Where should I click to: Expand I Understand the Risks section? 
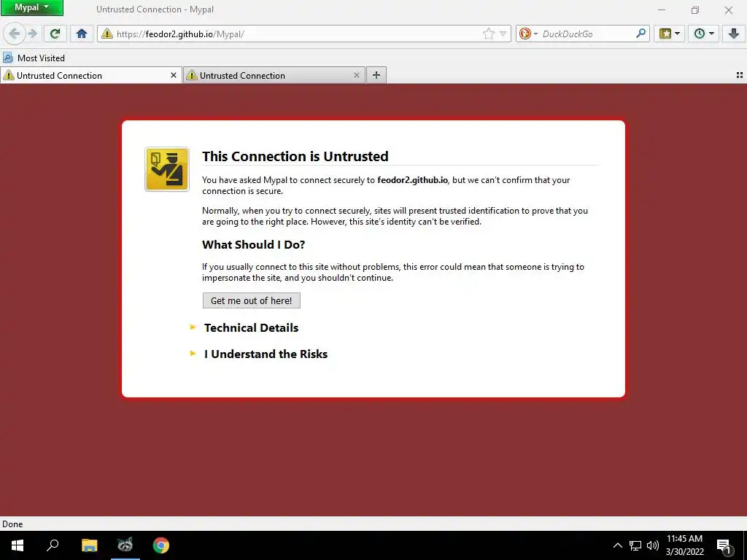point(266,354)
